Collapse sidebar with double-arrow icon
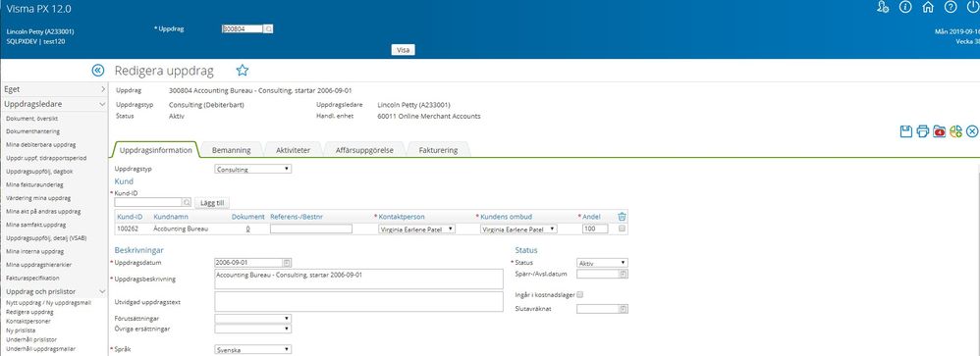This screenshot has height=356, width=980. coord(98,70)
